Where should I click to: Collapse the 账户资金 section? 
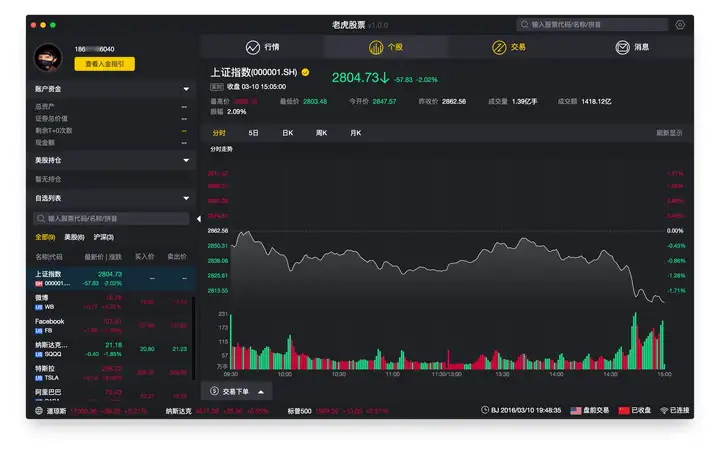[186, 89]
